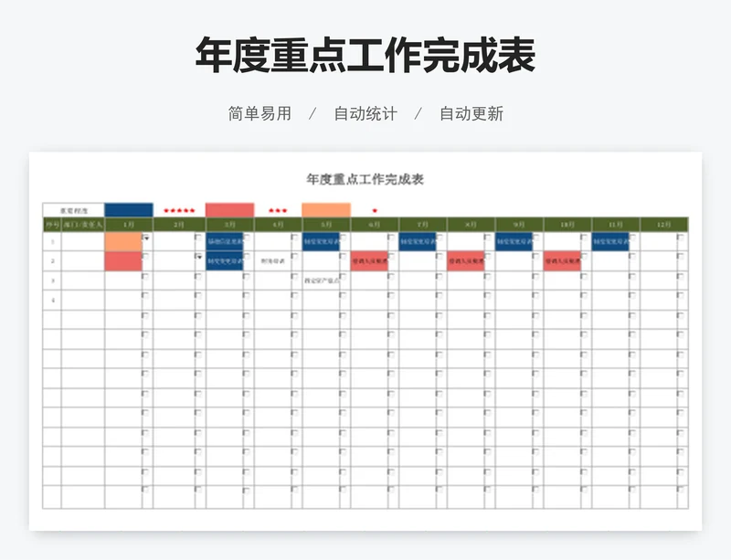Select the orange legend color swatch
Screen dimensions: 731x560
coord(326,210)
